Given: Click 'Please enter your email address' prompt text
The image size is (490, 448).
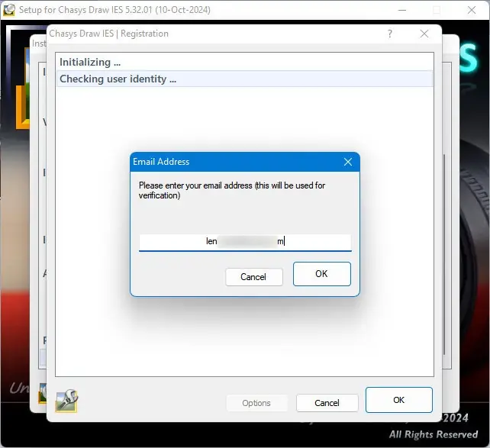Looking at the screenshot, I should [x=232, y=190].
